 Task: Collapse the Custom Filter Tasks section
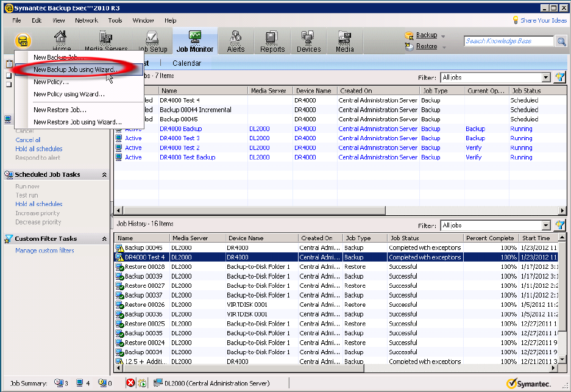(x=104, y=239)
